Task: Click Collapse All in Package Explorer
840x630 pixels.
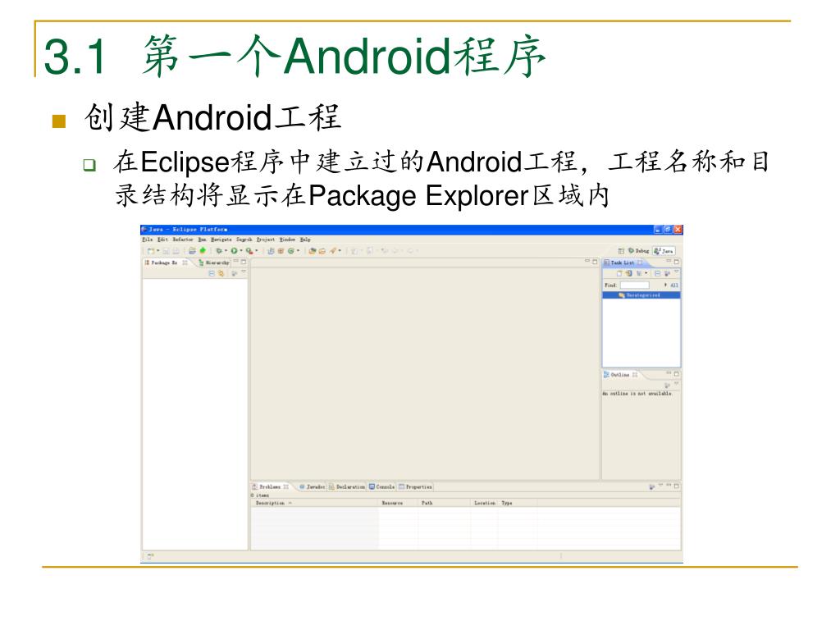Action: tap(212, 273)
